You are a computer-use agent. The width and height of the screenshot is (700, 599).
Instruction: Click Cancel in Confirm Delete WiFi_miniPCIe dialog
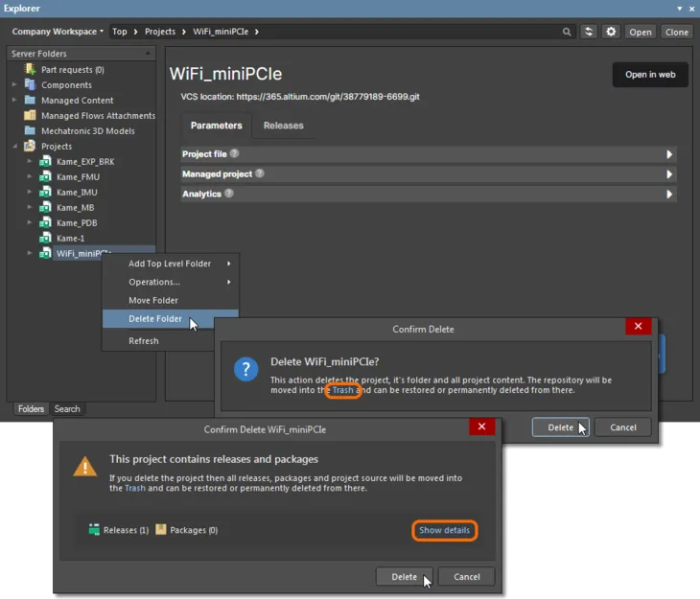(x=467, y=577)
